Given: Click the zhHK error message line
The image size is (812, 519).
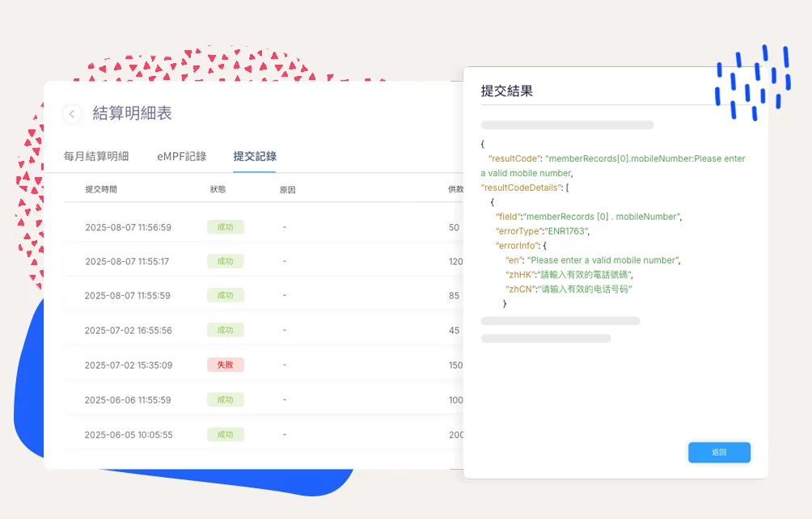Looking at the screenshot, I should [x=567, y=275].
